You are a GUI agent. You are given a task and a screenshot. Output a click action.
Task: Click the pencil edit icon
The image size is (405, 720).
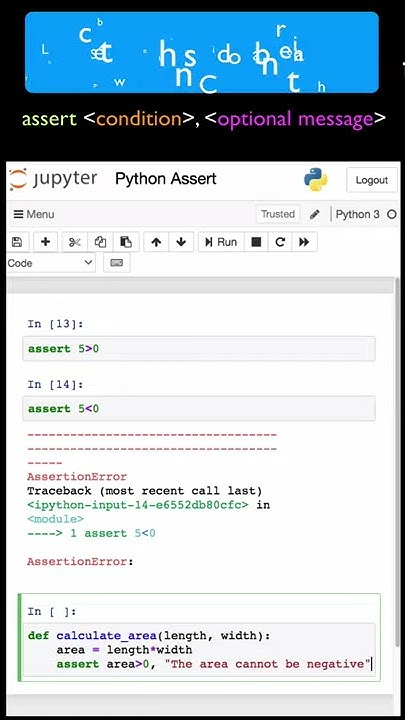pyautogui.click(x=315, y=214)
